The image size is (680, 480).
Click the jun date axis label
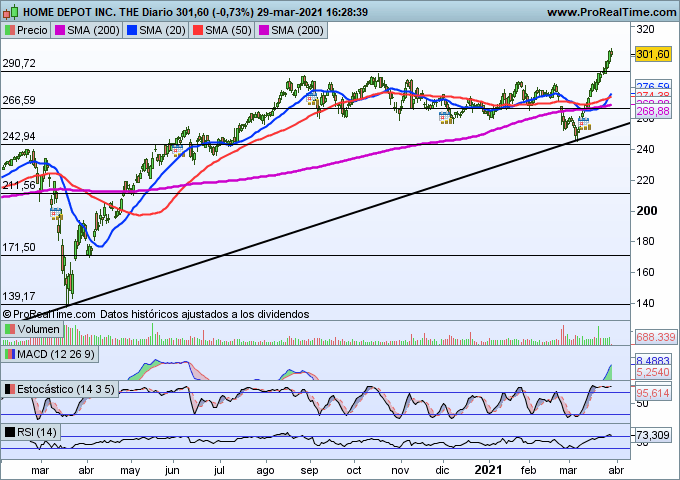coord(173,470)
